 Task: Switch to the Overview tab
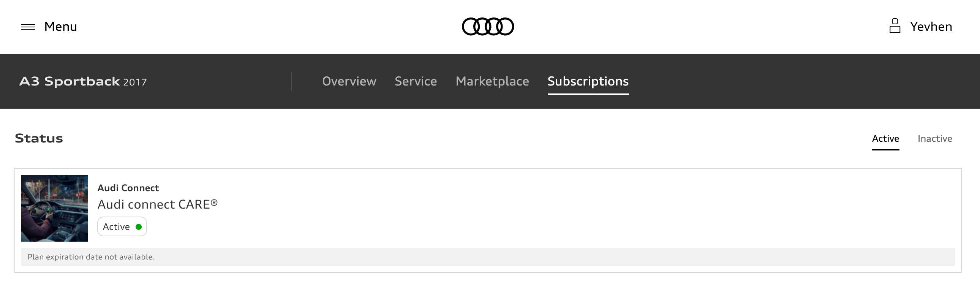[x=349, y=81]
